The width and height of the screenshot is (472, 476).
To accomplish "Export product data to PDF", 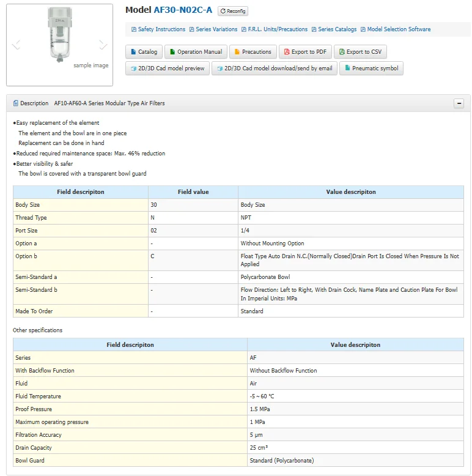I will click(x=305, y=52).
